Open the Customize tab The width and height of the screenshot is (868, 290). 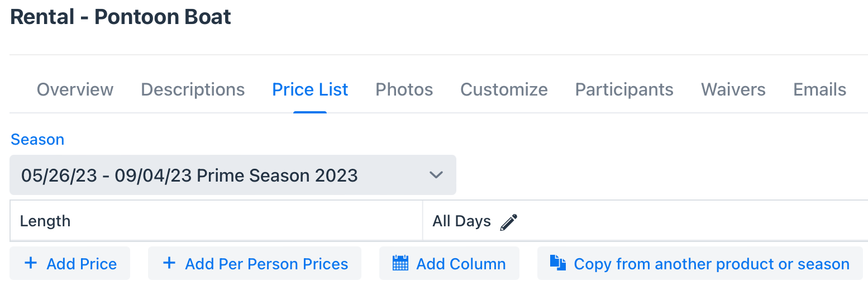click(504, 89)
